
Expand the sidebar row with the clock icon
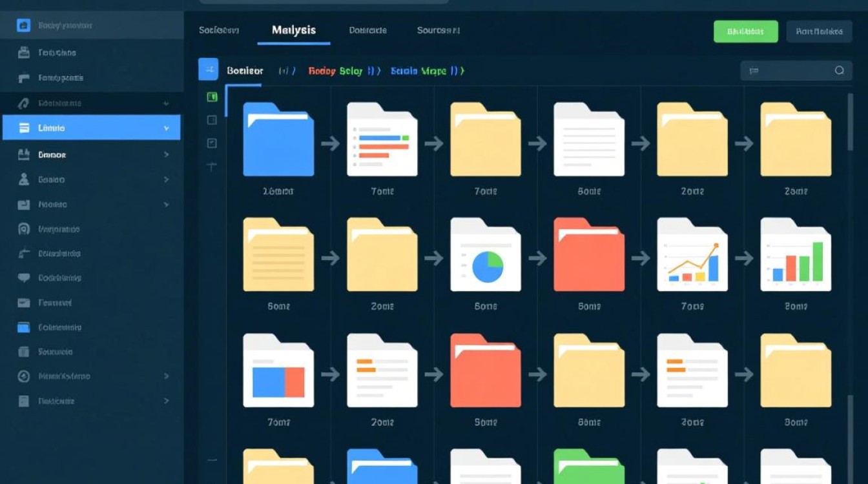166,376
